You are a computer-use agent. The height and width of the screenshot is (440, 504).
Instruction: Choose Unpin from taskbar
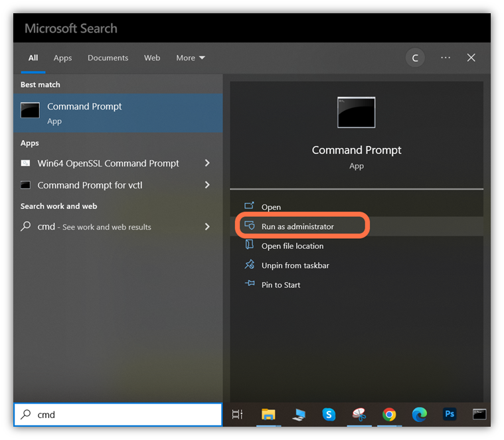[357, 265]
